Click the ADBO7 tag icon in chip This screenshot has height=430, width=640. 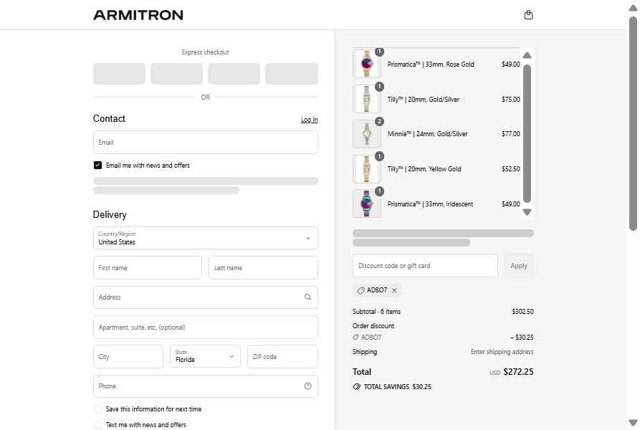coord(360,290)
